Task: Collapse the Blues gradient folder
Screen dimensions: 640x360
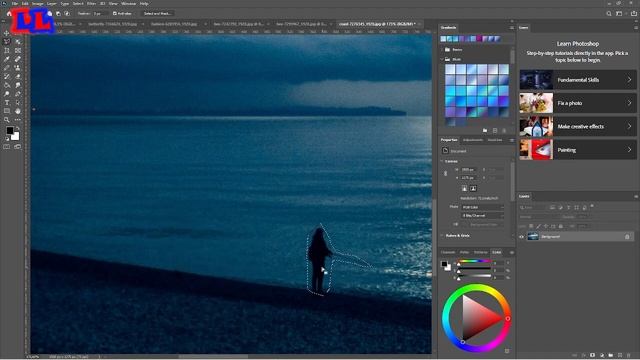Action: pyautogui.click(x=442, y=59)
